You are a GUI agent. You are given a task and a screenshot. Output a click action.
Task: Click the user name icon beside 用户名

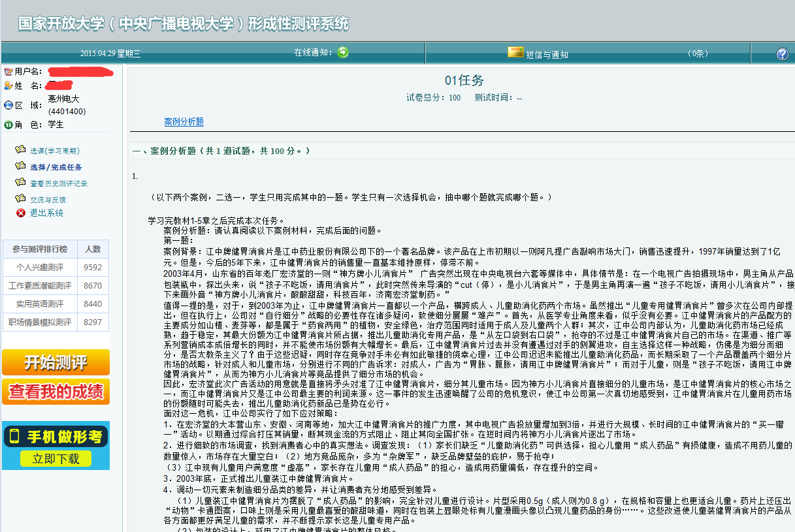pos(8,71)
